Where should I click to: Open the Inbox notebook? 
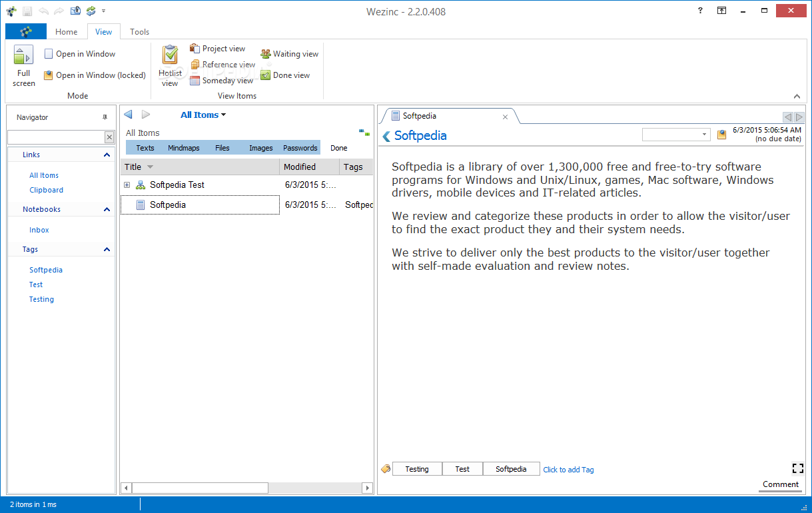[39, 230]
